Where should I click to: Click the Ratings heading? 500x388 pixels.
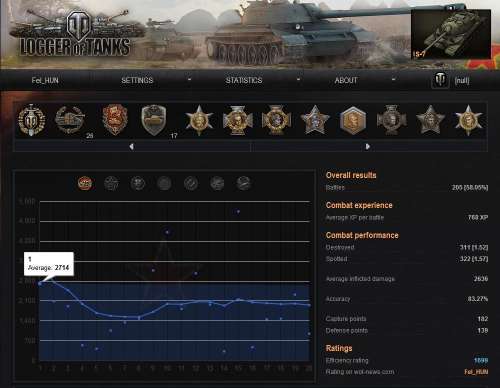pos(339,348)
